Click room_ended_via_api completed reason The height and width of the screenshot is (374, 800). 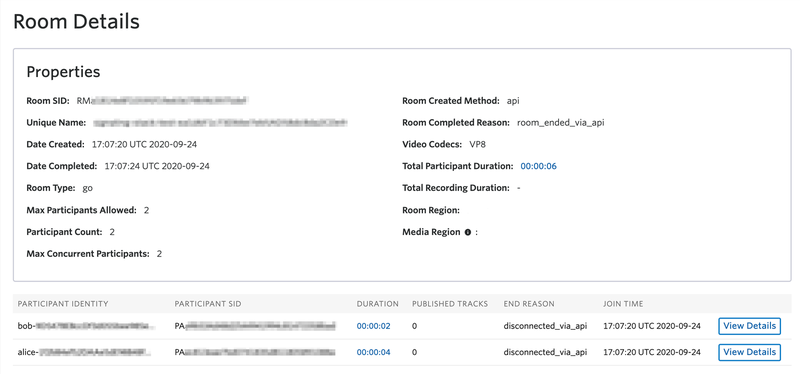[561, 123]
